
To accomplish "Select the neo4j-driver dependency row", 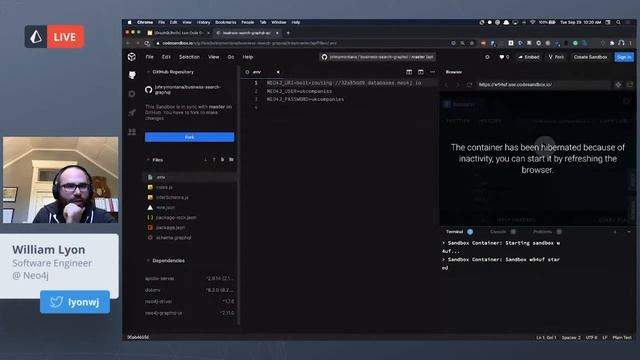I will pyautogui.click(x=189, y=302).
